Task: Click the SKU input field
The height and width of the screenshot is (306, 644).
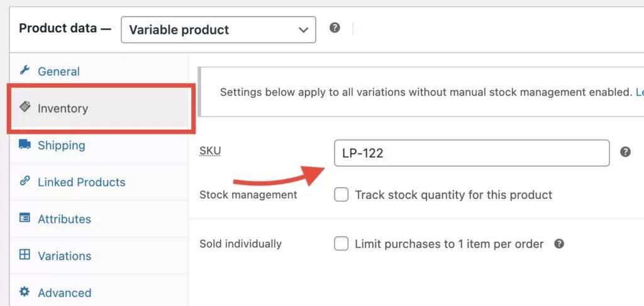Action: click(x=472, y=153)
